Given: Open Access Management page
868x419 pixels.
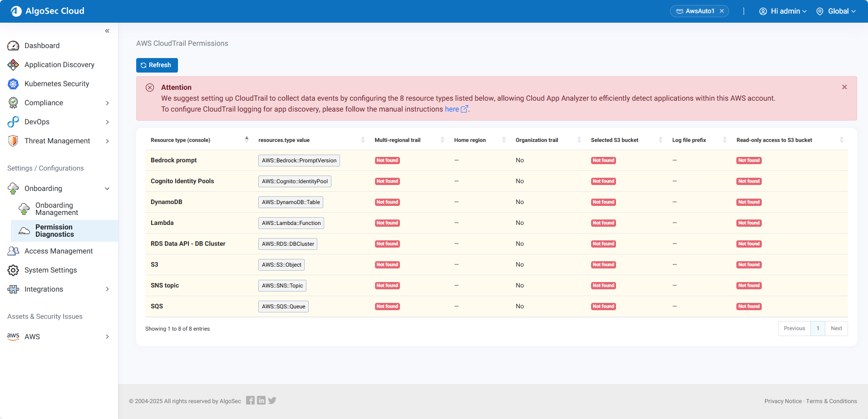Looking at the screenshot, I should point(59,251).
